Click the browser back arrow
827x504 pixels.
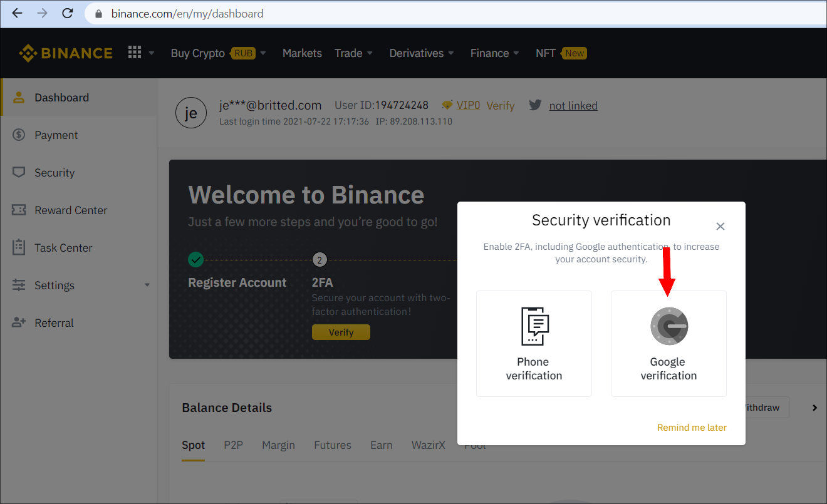pyautogui.click(x=17, y=13)
